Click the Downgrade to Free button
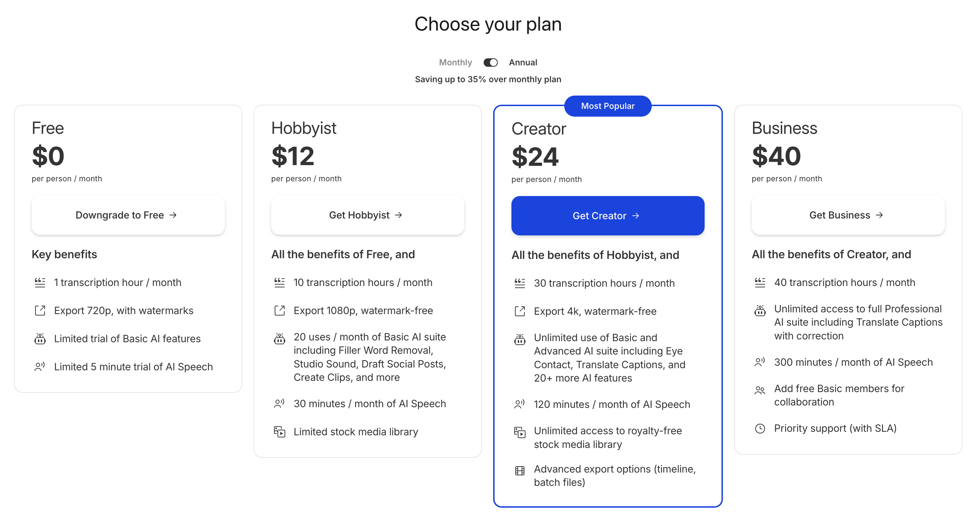 (128, 215)
